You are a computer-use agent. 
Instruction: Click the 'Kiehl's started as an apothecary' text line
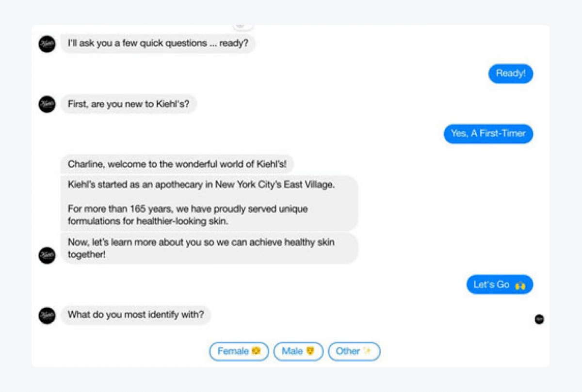point(201,185)
